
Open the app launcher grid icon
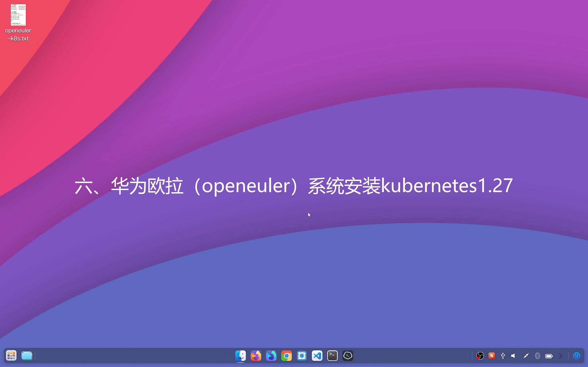[x=11, y=356]
